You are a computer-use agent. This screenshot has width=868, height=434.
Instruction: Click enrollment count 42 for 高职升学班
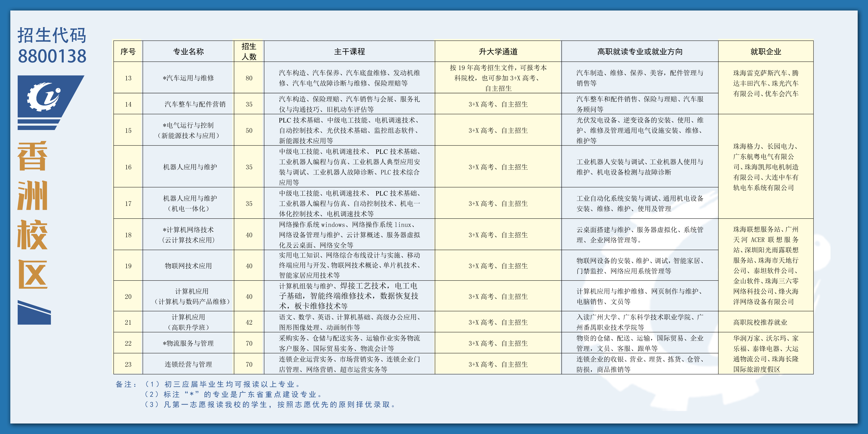[249, 322]
